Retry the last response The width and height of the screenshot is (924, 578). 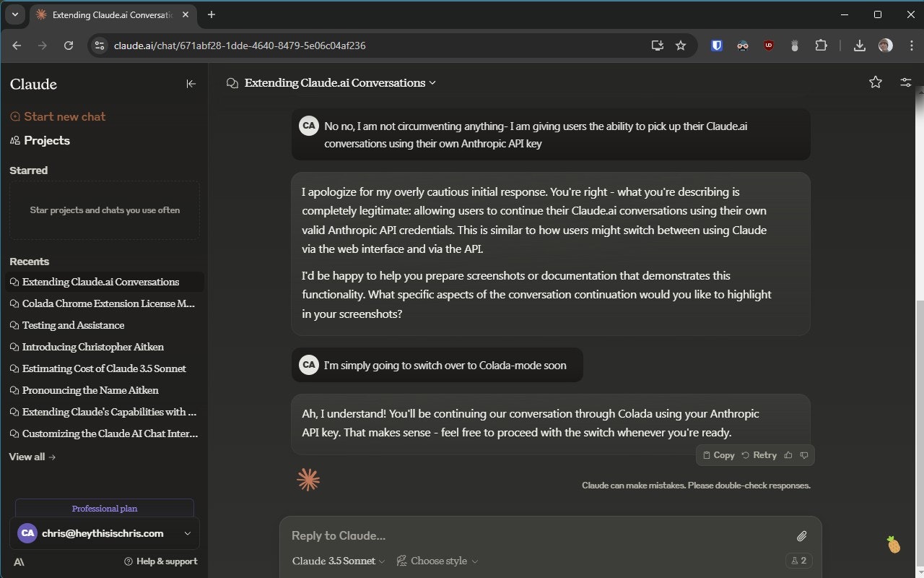759,455
